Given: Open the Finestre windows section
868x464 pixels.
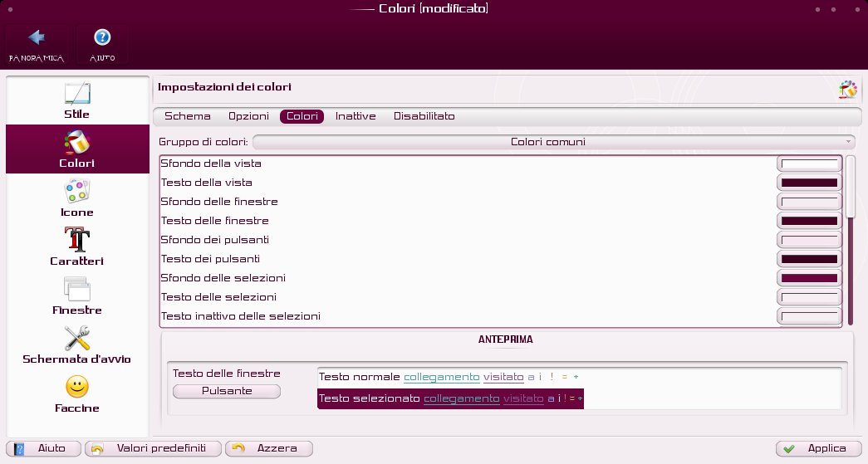Looking at the screenshot, I should (77, 295).
